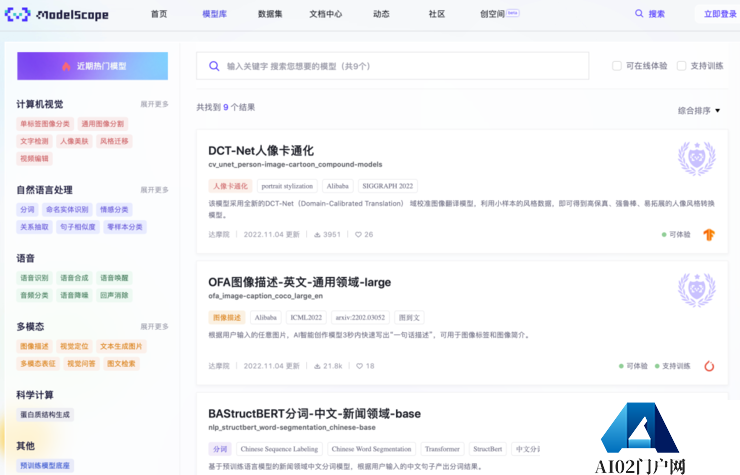Filter by 分词 tag in sidebar
The width and height of the screenshot is (740, 475).
[27, 210]
